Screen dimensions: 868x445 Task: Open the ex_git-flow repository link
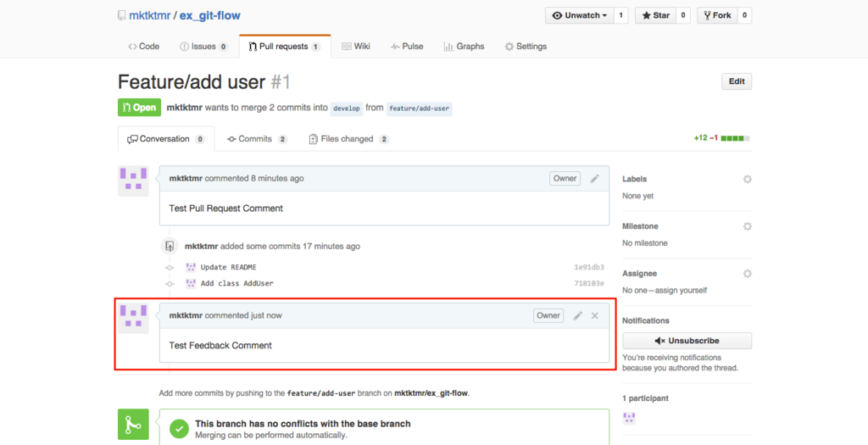coord(210,15)
